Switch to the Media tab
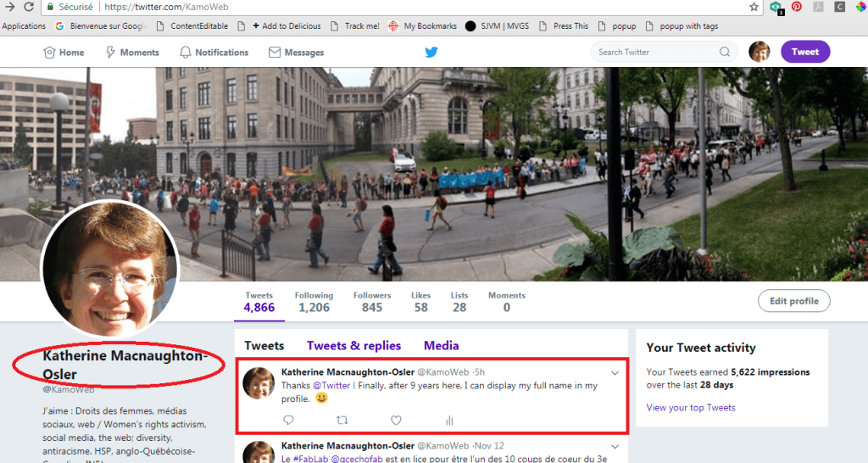Viewport: 868px width, 463px height. (x=441, y=345)
